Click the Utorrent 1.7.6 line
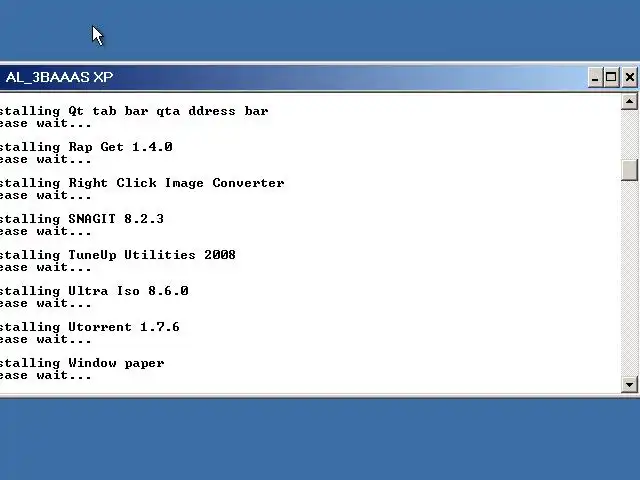 [x=90, y=327]
